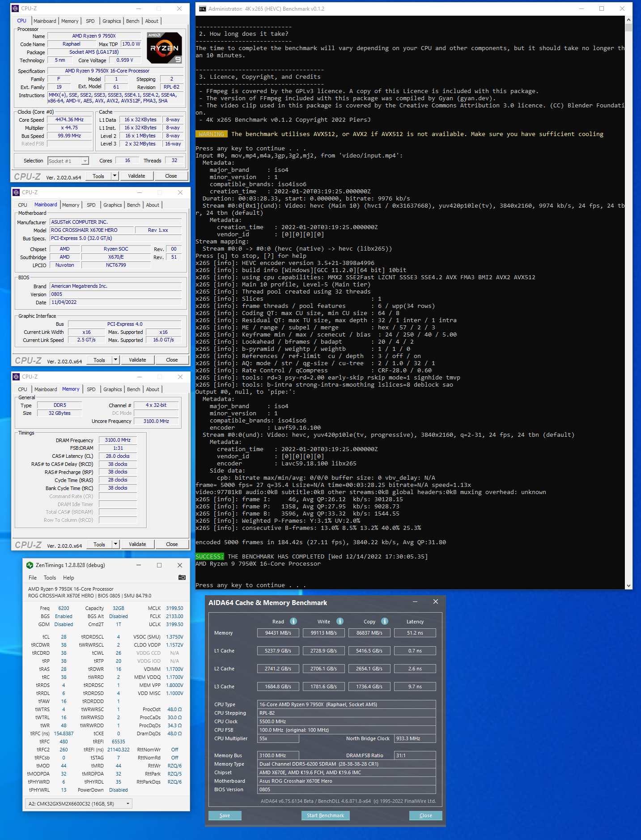Switch to Memory tab in top CPU-Z window
The image size is (641, 840).
[70, 21]
